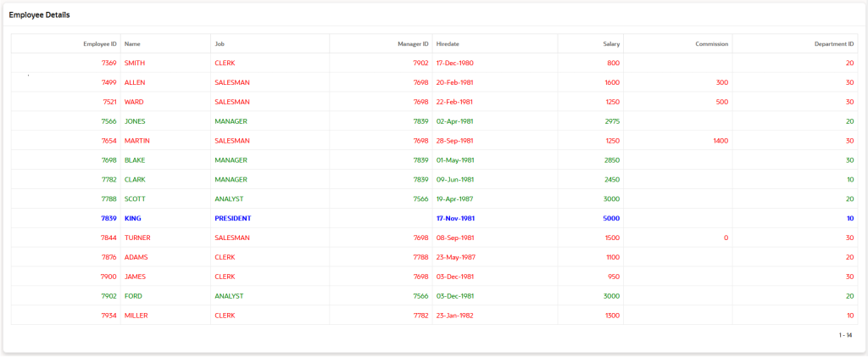
Task: Click the Manager ID column header
Action: coord(414,43)
